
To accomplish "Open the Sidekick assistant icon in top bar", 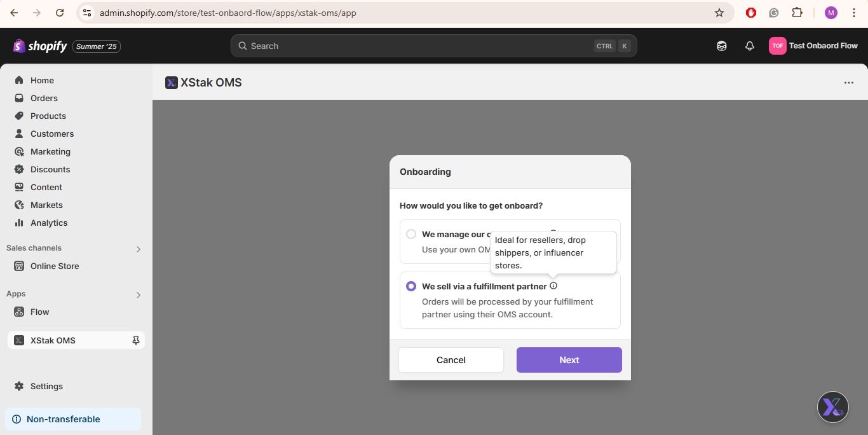I will point(722,46).
